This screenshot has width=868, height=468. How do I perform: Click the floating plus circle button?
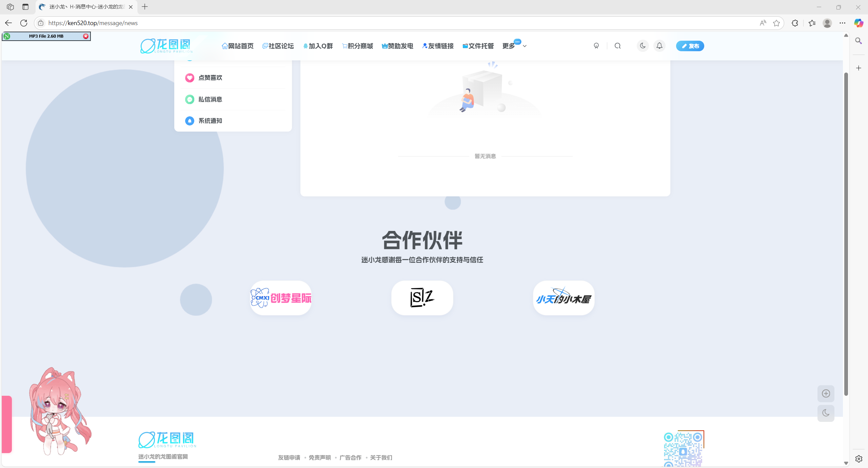click(826, 393)
